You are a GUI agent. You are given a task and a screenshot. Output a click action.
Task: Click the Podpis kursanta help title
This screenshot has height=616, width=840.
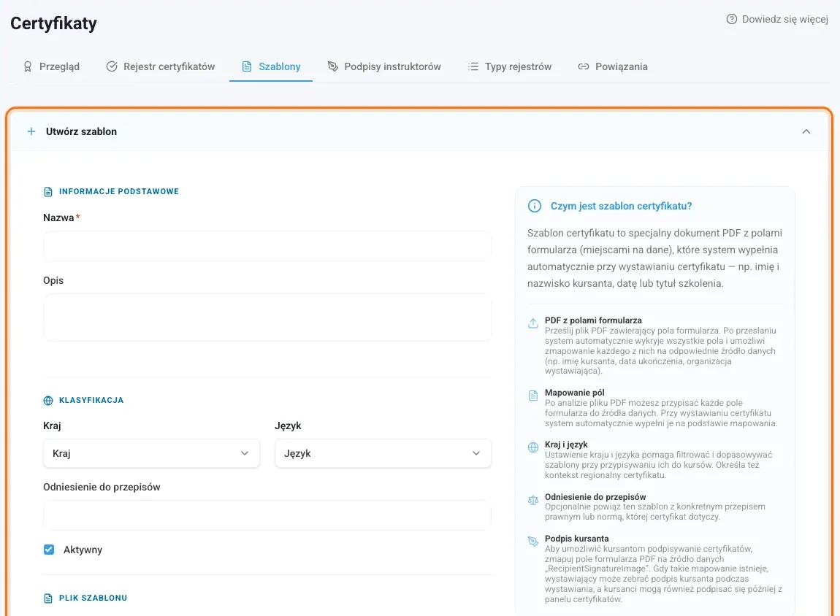[x=576, y=539]
